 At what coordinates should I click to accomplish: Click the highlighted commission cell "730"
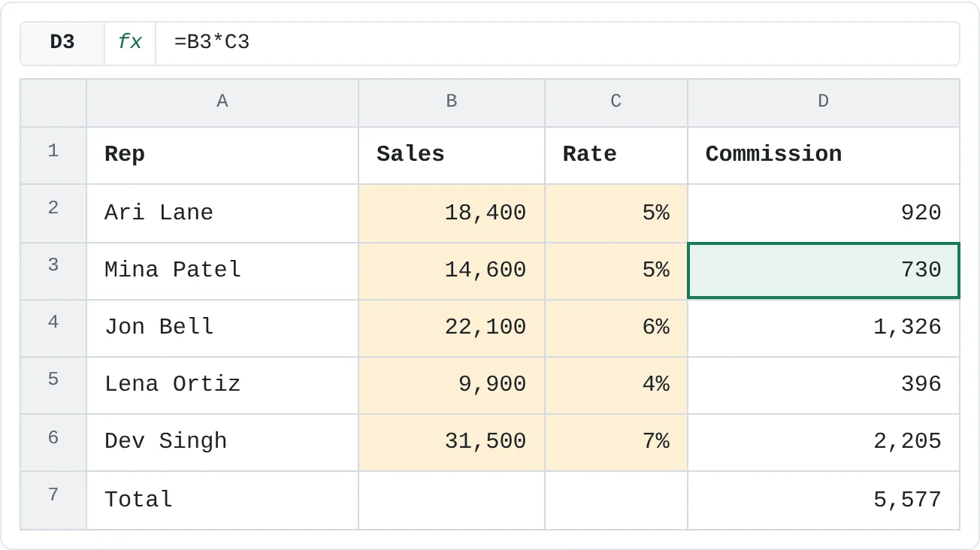tap(824, 270)
